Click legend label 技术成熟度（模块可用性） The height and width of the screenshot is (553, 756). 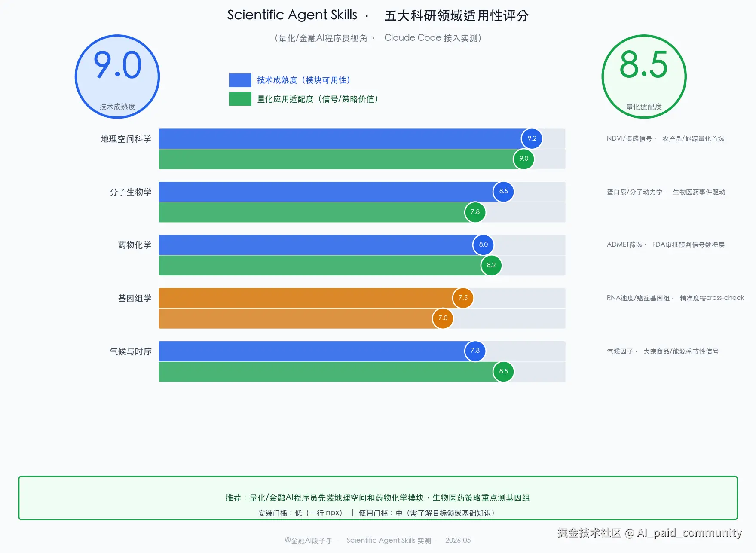coord(304,80)
